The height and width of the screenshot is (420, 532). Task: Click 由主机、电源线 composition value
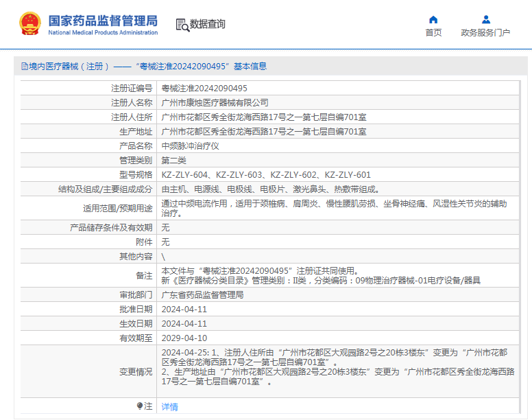pyautogui.click(x=270, y=189)
